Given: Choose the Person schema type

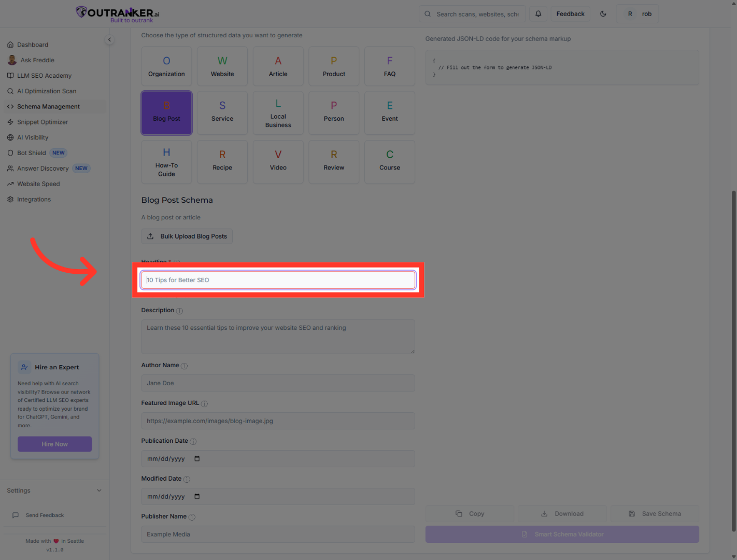Looking at the screenshot, I should tap(334, 113).
